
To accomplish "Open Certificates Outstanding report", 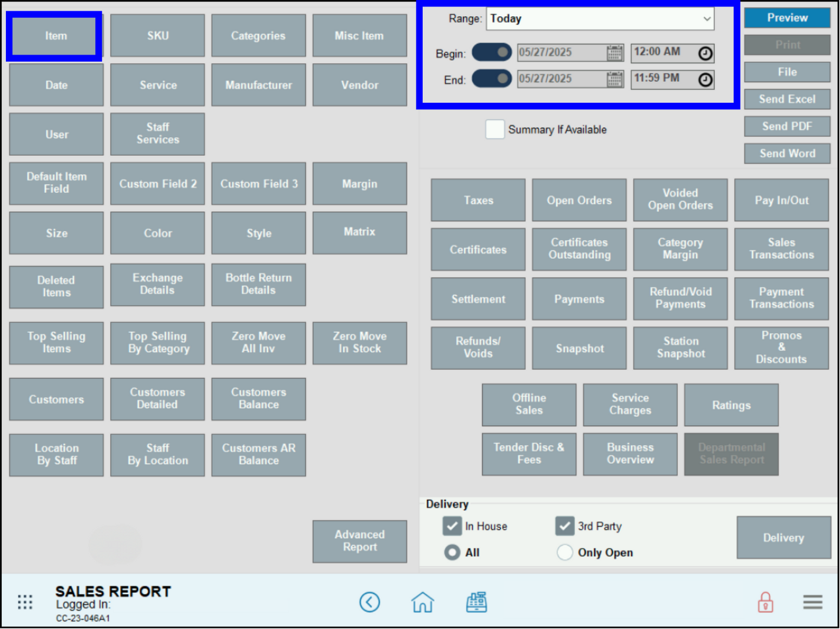I will [x=579, y=249].
